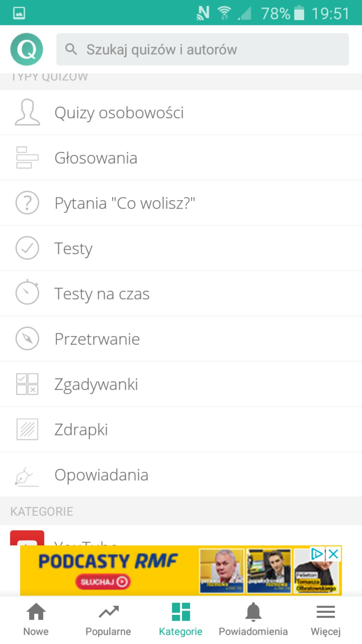
Task: Tap the green Q app logo
Action: click(x=27, y=49)
